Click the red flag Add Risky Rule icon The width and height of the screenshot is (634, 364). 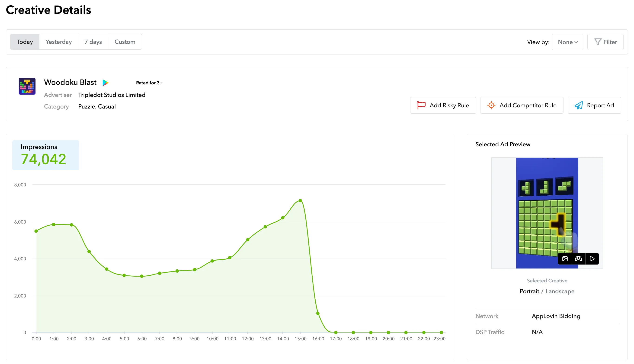pos(421,105)
